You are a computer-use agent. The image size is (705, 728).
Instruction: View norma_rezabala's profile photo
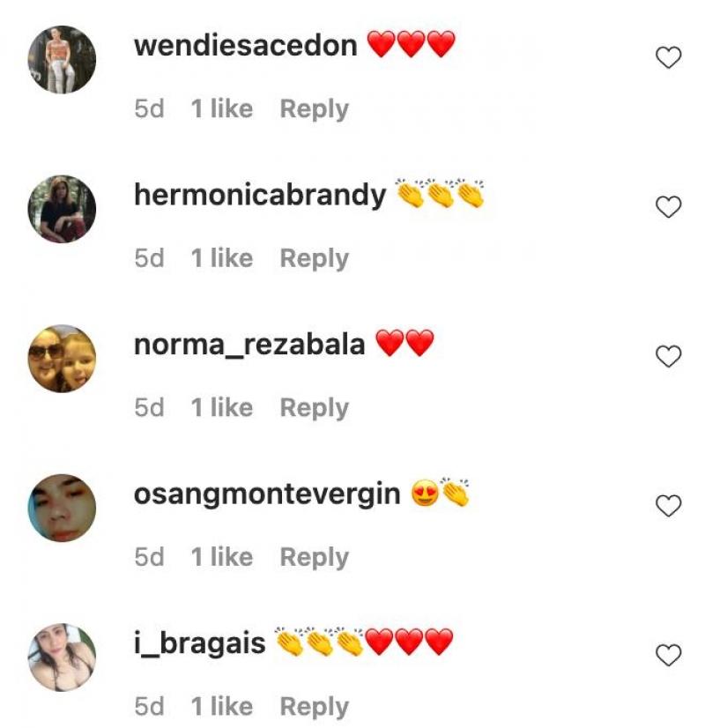tap(63, 359)
